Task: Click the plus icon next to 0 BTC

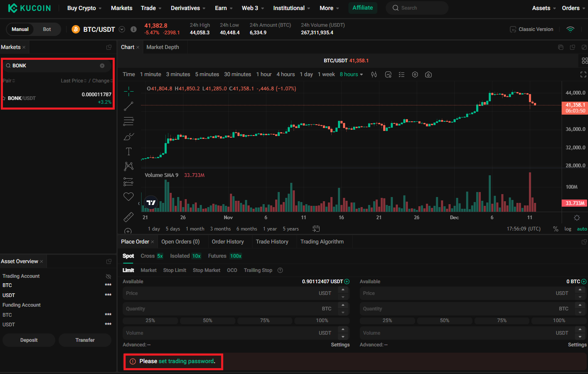Action: 584,282
